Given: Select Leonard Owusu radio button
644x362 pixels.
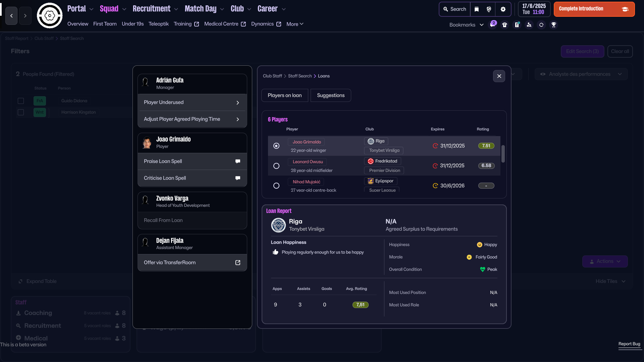Looking at the screenshot, I should click(x=276, y=166).
